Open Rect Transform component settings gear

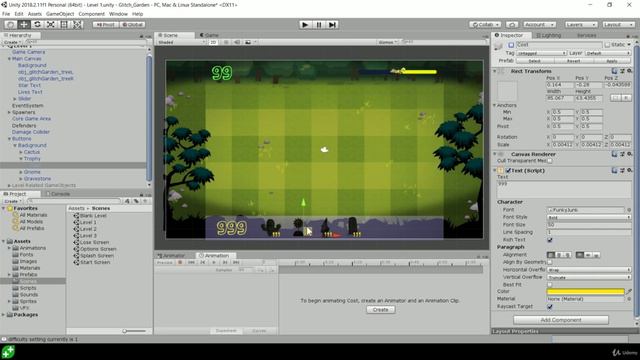tap(629, 71)
